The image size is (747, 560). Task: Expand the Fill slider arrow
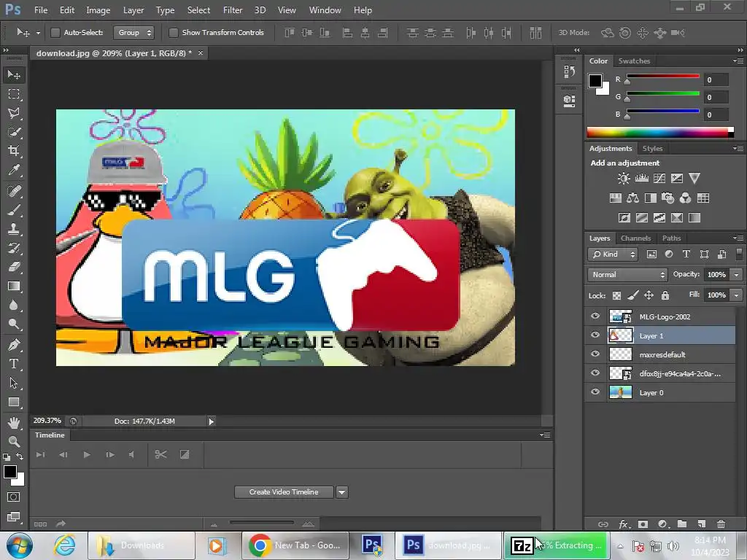(x=737, y=295)
